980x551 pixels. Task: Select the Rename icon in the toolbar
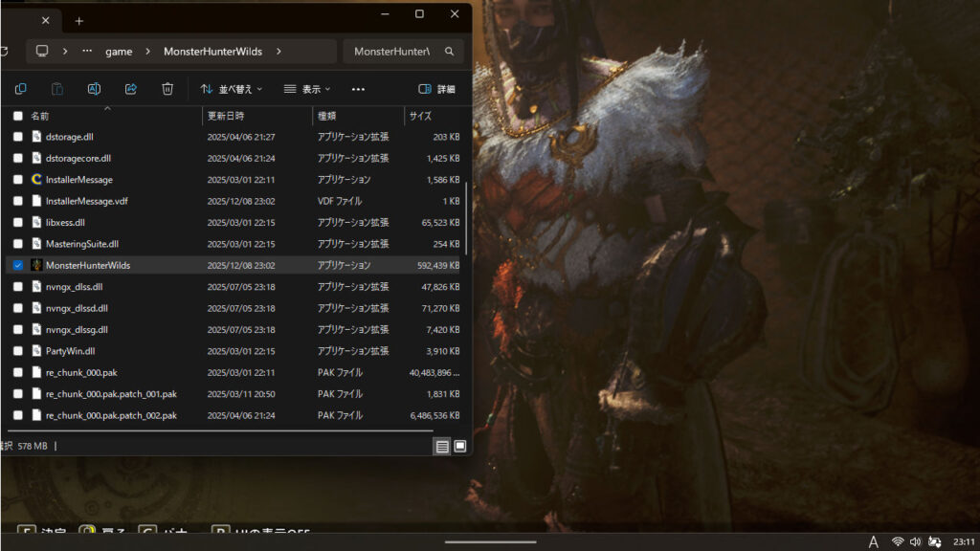click(94, 88)
